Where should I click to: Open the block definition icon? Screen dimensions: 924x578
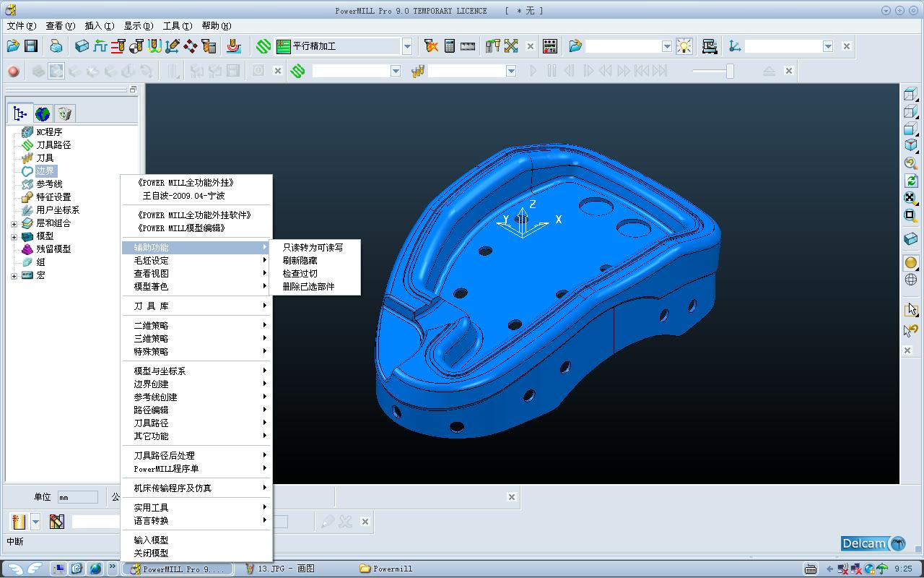coord(82,46)
